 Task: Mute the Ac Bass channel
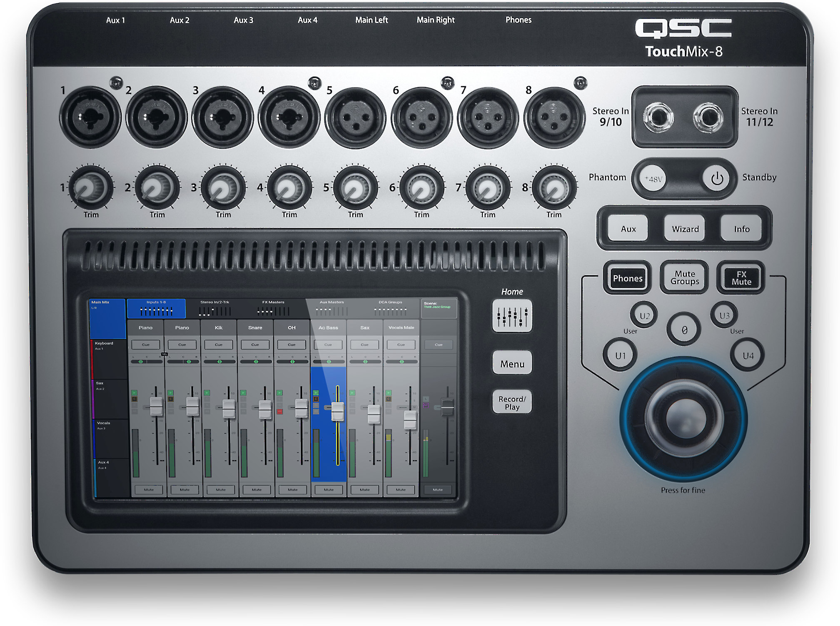tap(329, 490)
